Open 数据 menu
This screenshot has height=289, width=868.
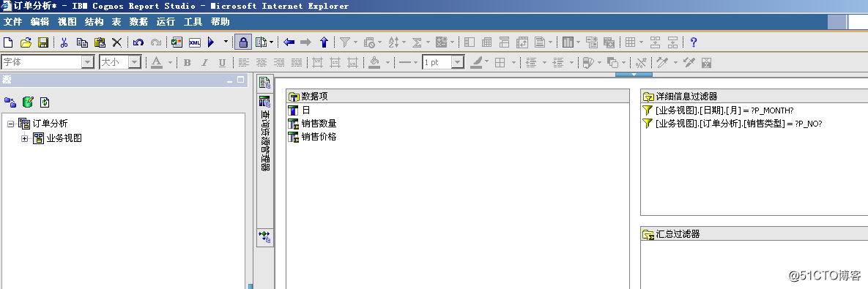click(138, 22)
